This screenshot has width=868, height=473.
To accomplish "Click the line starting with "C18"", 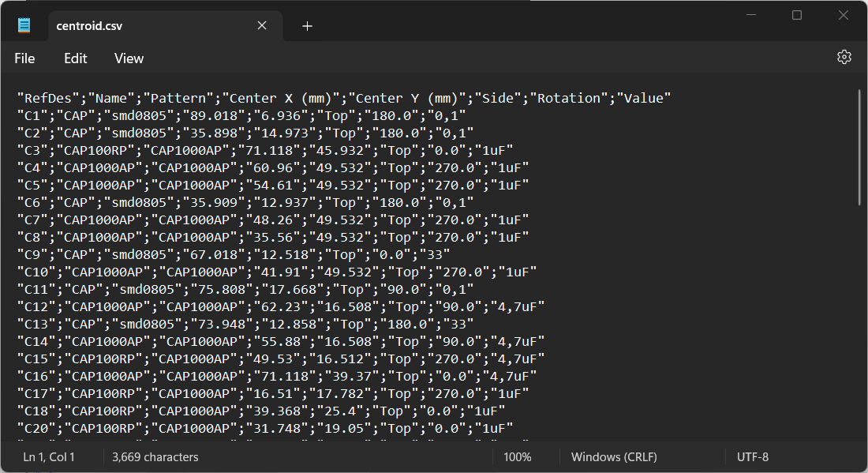I will pos(261,411).
